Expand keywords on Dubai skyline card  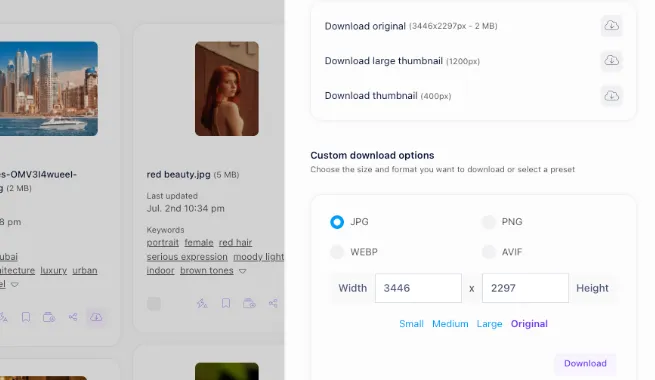(x=15, y=284)
